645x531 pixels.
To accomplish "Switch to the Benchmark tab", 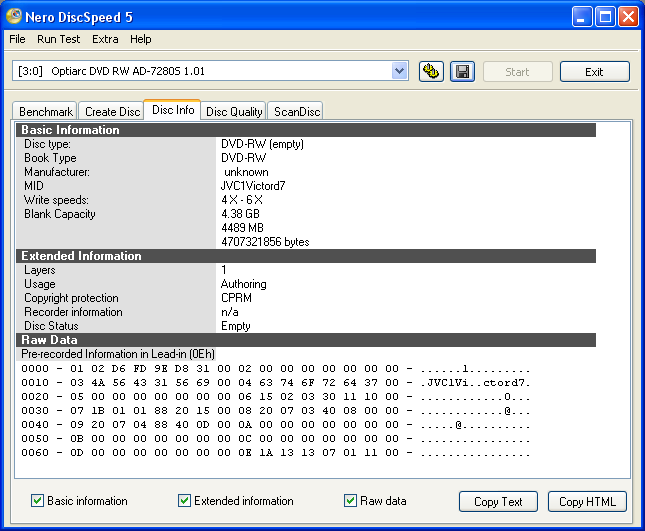I will tap(45, 111).
